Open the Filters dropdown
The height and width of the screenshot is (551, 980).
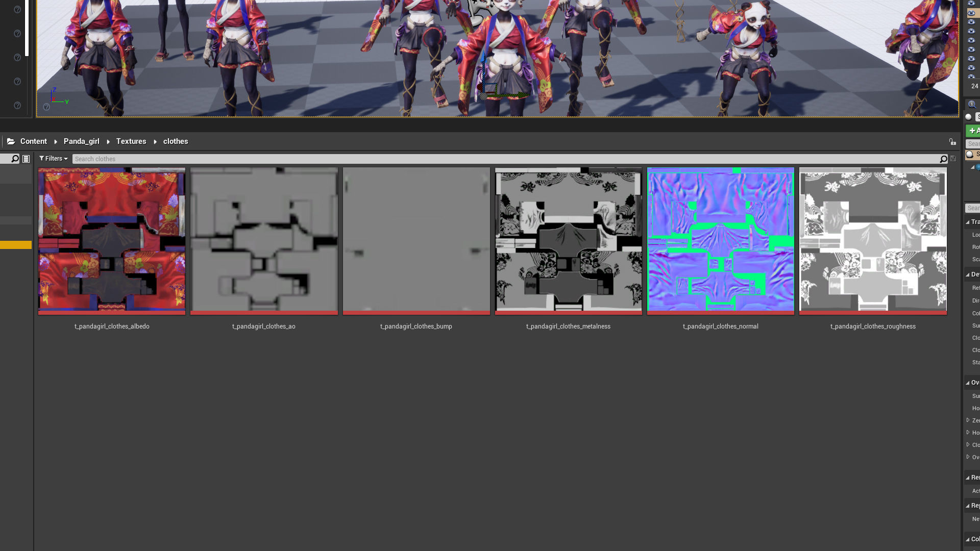pos(53,159)
